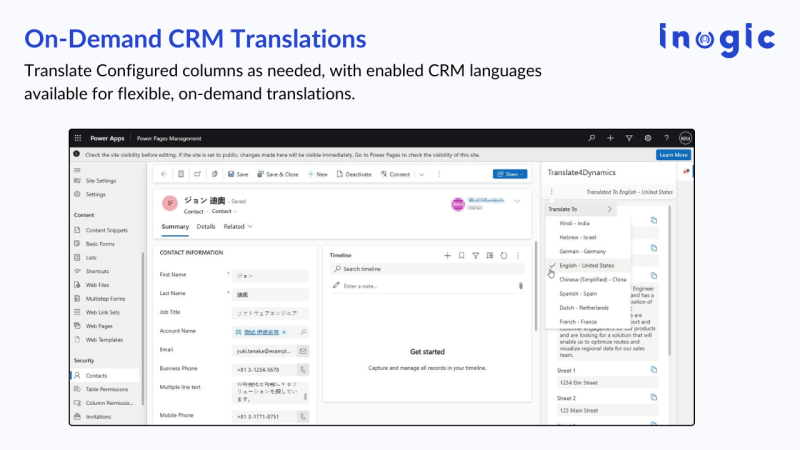Copy the Street 1 translated value
Image resolution: width=800 pixels, height=450 pixels.
click(654, 370)
